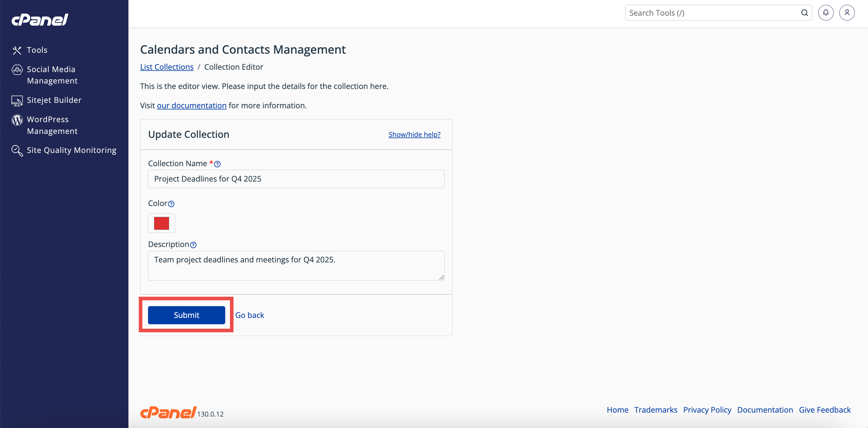Toggle the Show/hide help link
Image resolution: width=868 pixels, height=428 pixels.
coord(414,135)
